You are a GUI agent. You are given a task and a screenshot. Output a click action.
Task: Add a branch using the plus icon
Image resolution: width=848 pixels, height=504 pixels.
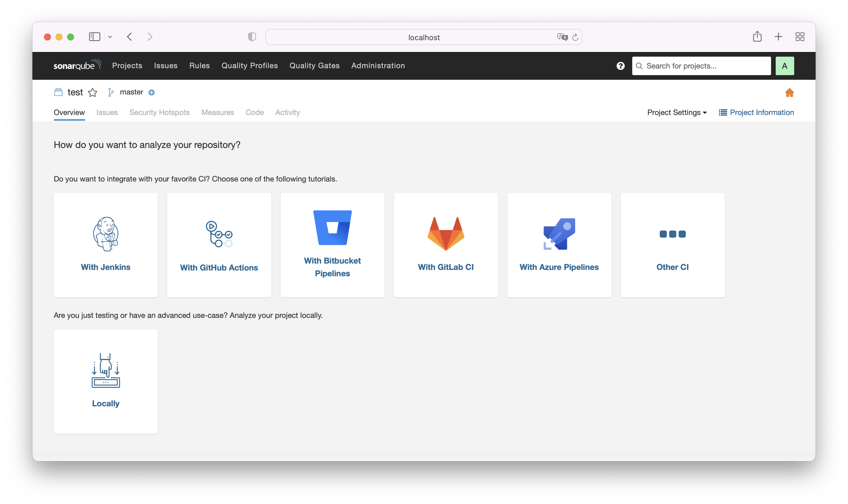152,92
